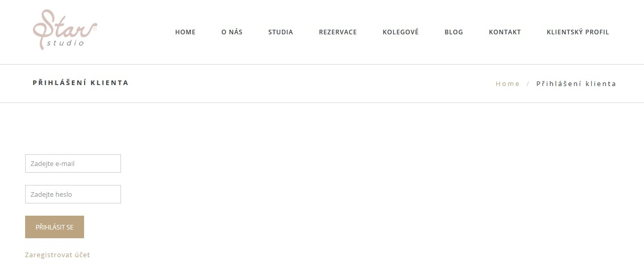
Task: Visit the BLOG section
Action: pyautogui.click(x=454, y=32)
